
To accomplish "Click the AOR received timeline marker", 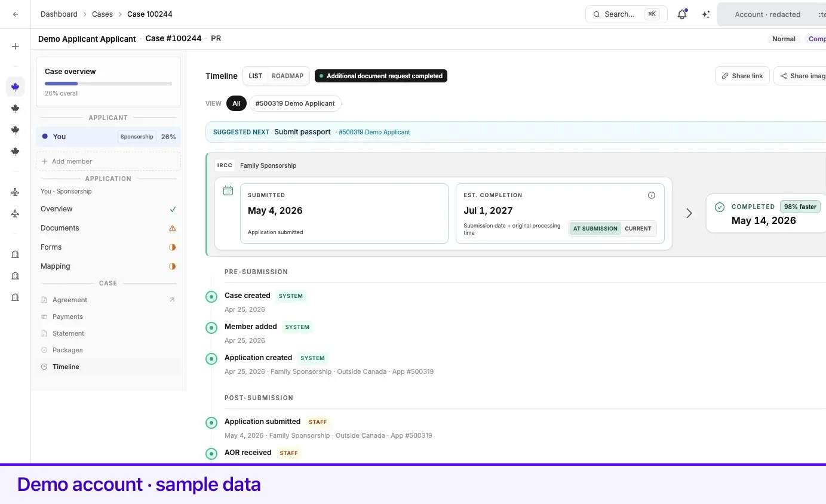I will tap(211, 454).
